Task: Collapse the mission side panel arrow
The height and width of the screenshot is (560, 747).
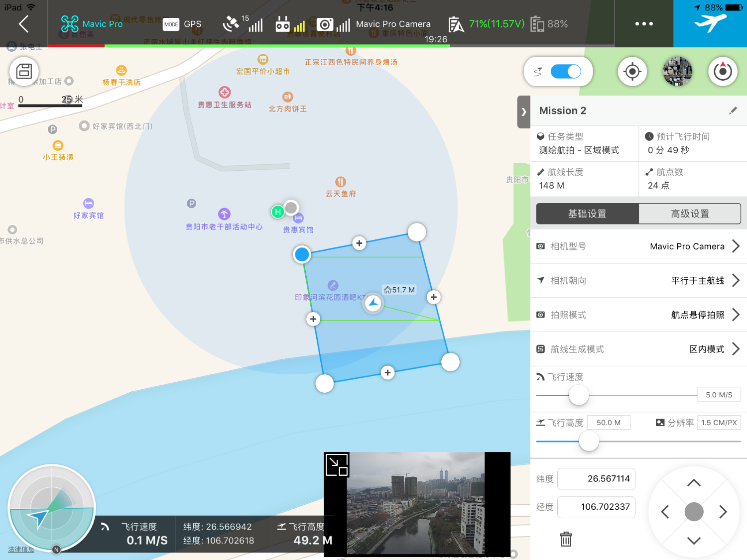Action: [524, 112]
